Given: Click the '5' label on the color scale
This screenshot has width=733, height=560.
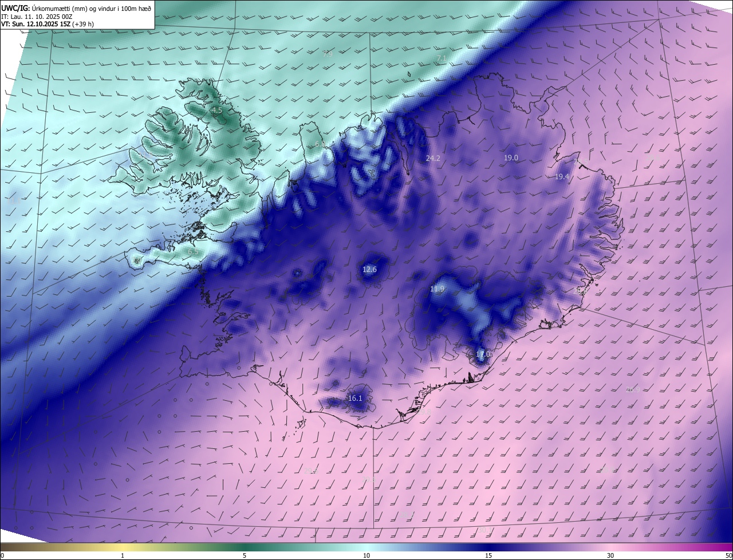Looking at the screenshot, I should point(245,556).
